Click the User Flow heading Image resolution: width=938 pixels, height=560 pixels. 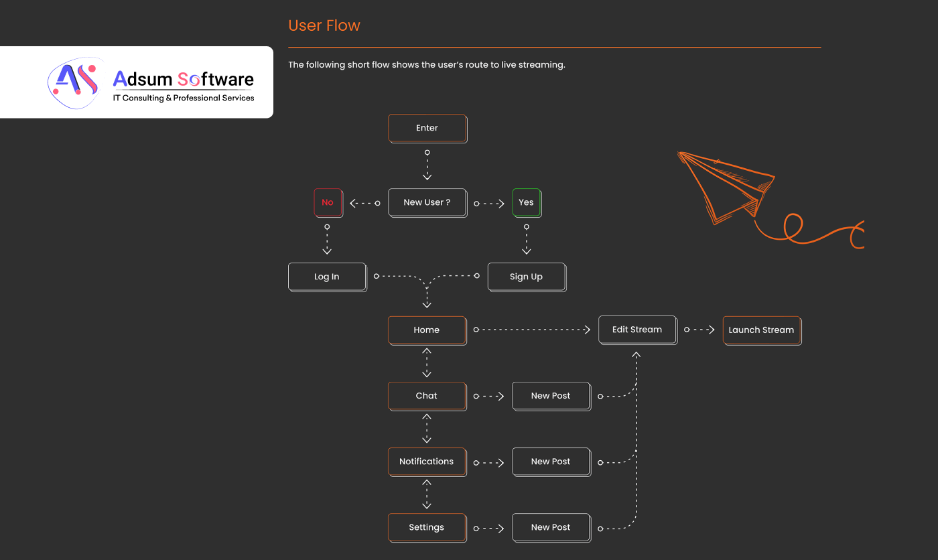(x=324, y=25)
